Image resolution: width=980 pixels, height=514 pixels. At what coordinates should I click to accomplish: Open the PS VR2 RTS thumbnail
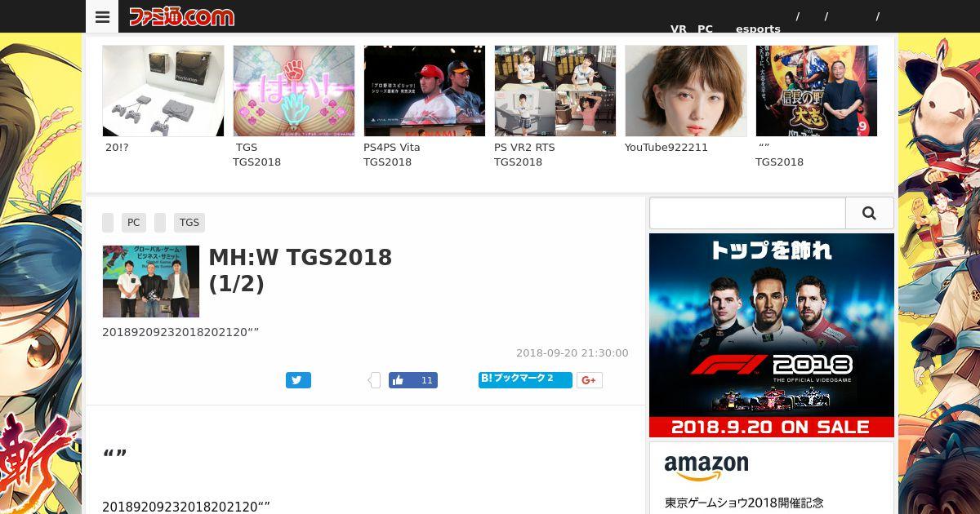555,91
